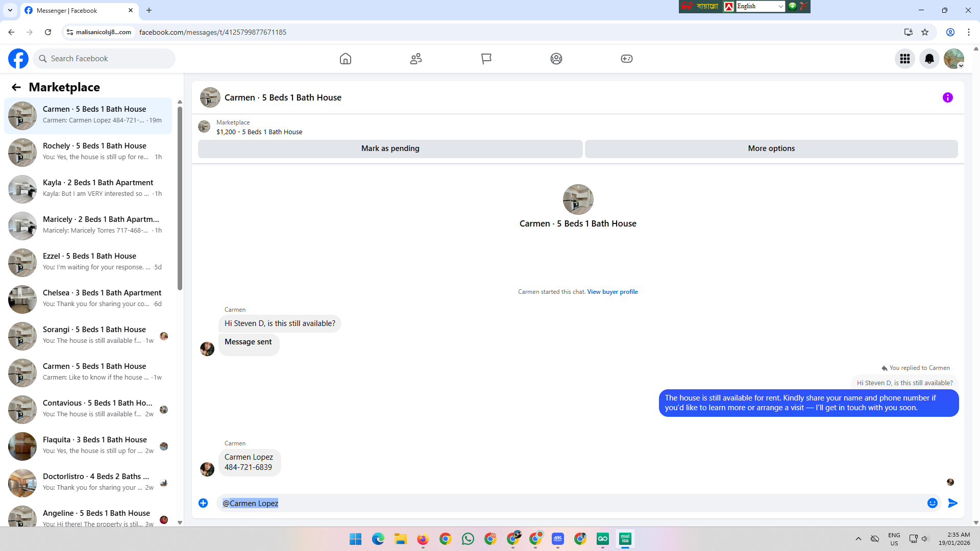Focus the Search Facebook field
This screenshot has width=980, height=551.
pyautogui.click(x=104, y=59)
